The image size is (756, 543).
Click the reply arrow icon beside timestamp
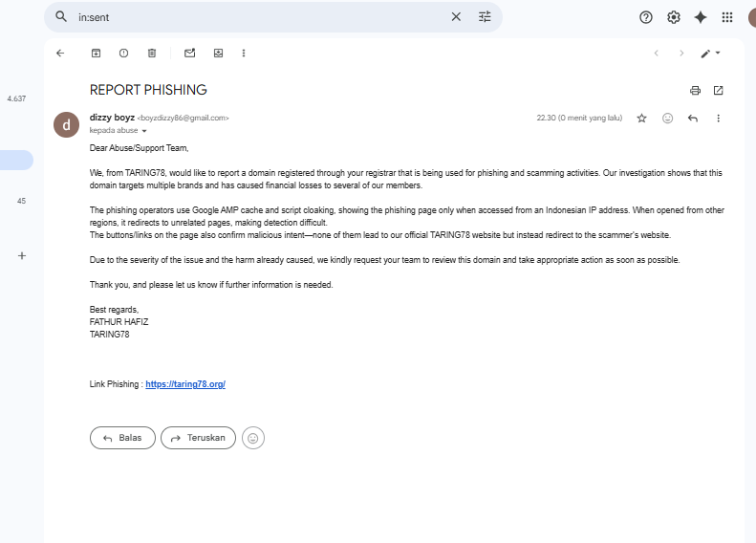(x=693, y=119)
